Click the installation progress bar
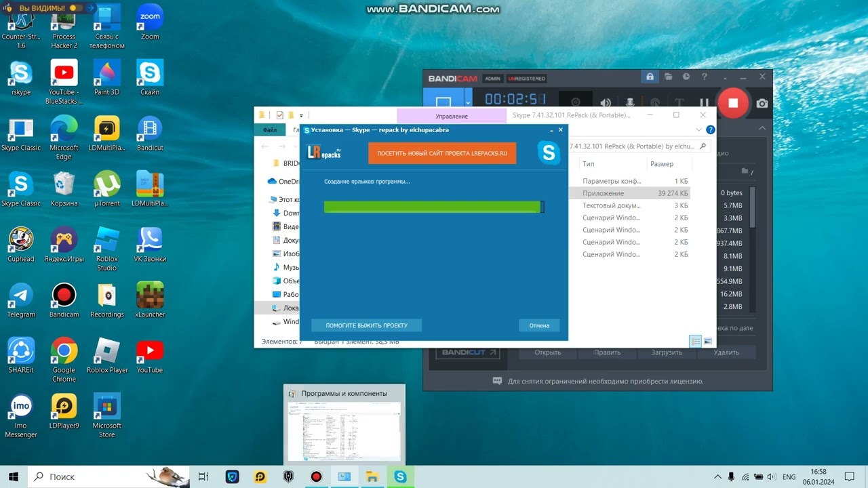 click(434, 207)
